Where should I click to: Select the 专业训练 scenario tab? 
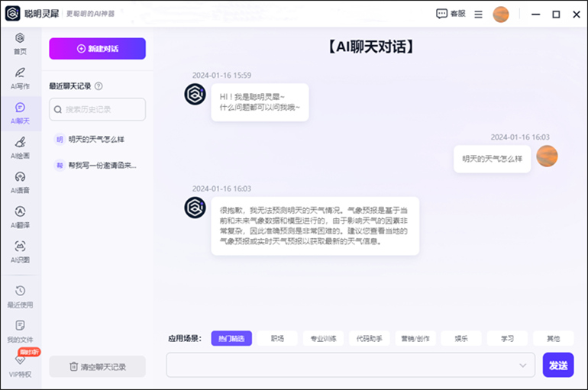(x=323, y=338)
